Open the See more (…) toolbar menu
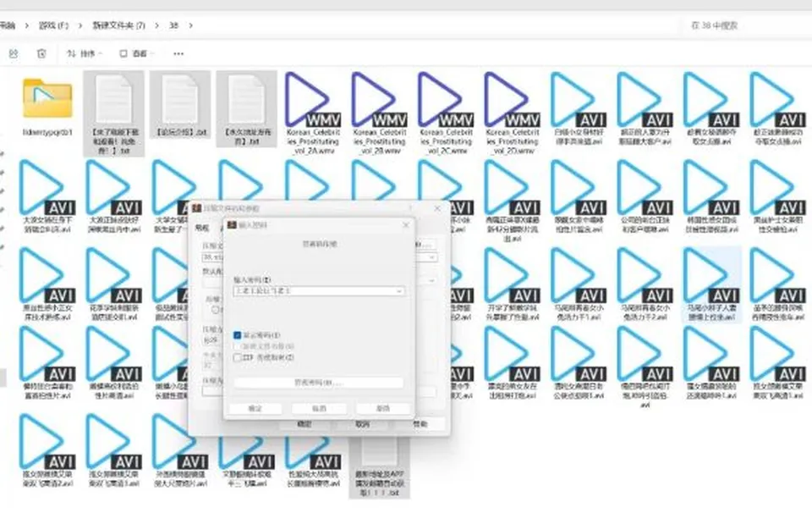This screenshot has width=812, height=513. click(x=178, y=53)
